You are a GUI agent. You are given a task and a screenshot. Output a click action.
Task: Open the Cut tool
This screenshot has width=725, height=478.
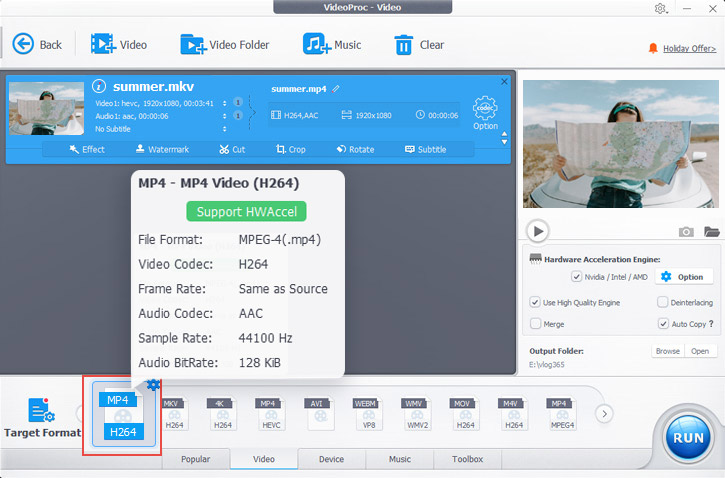[x=232, y=149]
